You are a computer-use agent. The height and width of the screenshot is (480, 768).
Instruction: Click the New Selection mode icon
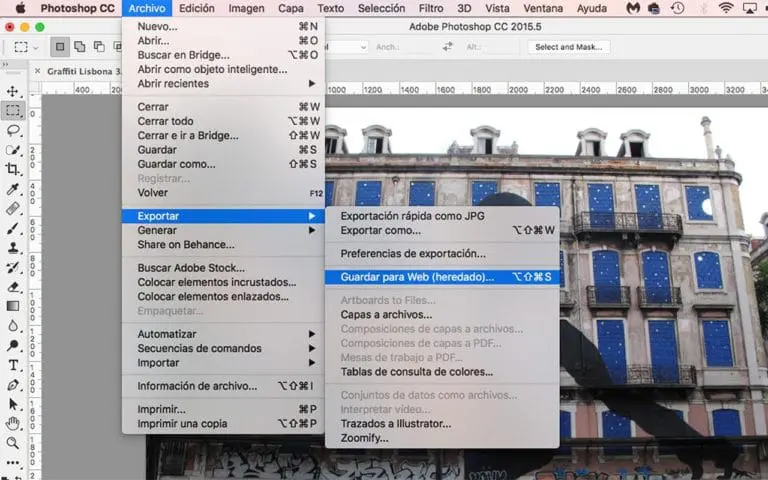point(60,47)
